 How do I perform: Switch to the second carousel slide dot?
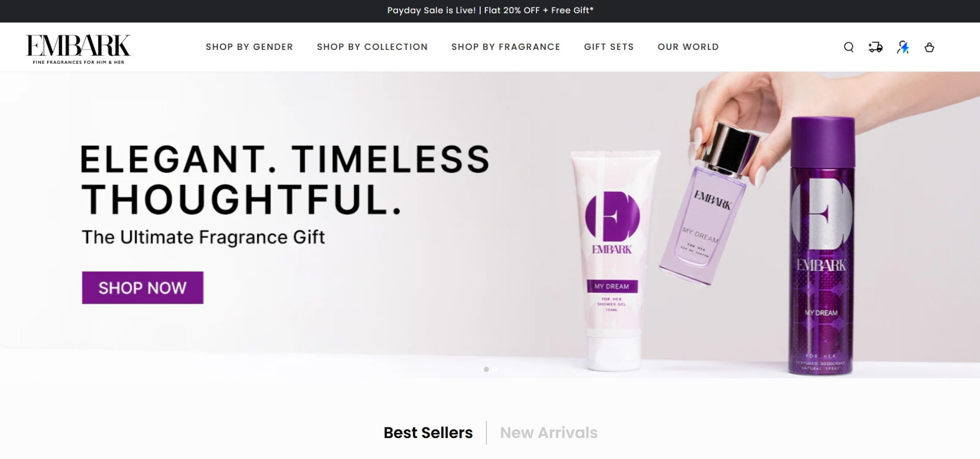click(495, 369)
